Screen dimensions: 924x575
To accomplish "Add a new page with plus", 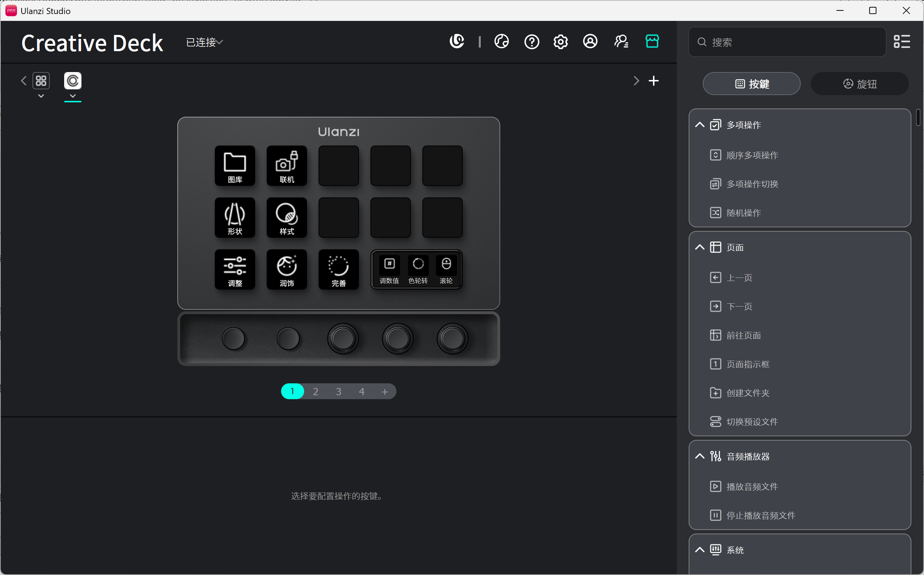I will pos(385,391).
